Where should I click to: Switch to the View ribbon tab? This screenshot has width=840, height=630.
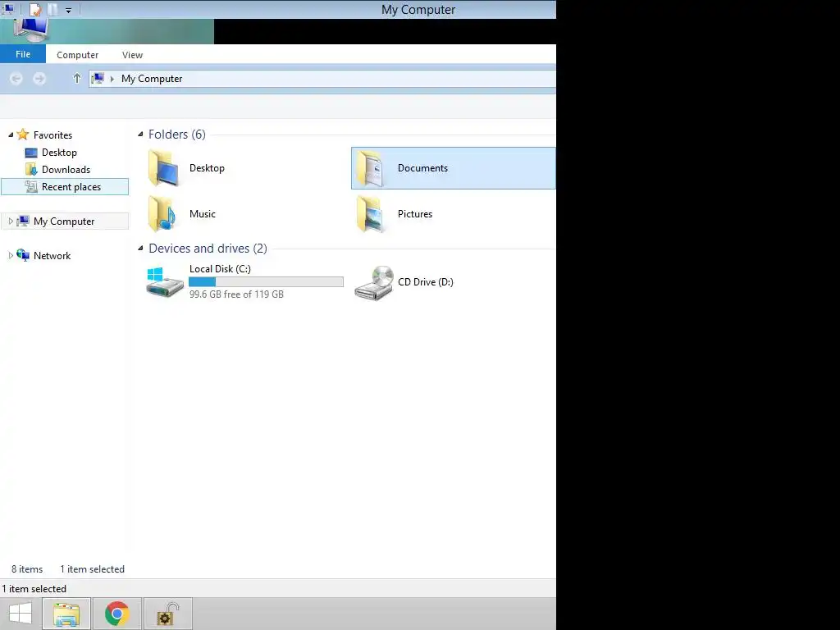point(132,55)
